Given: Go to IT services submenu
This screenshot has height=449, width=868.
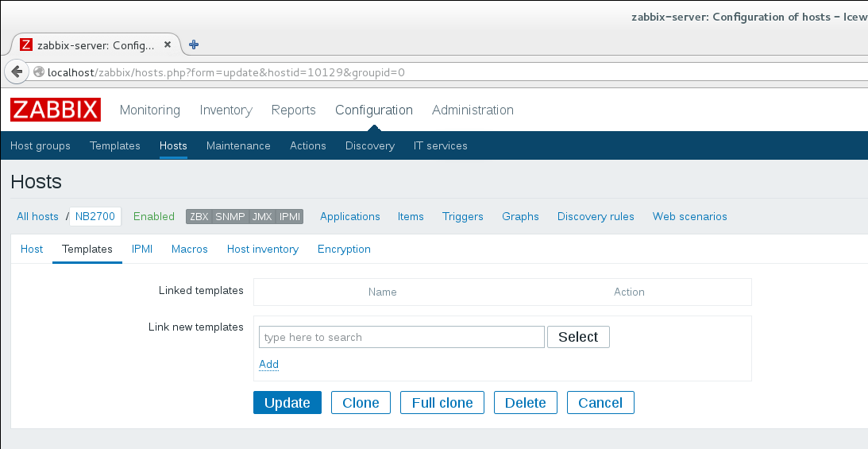Looking at the screenshot, I should pos(441,145).
